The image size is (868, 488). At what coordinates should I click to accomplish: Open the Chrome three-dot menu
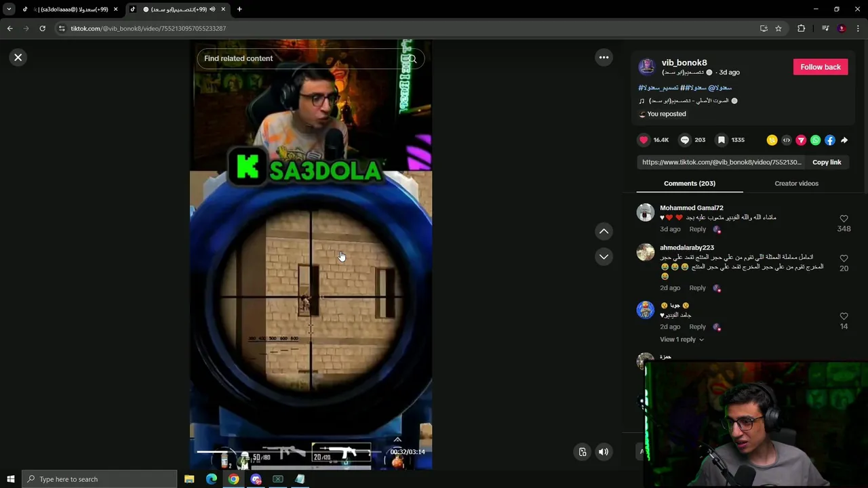click(858, 28)
